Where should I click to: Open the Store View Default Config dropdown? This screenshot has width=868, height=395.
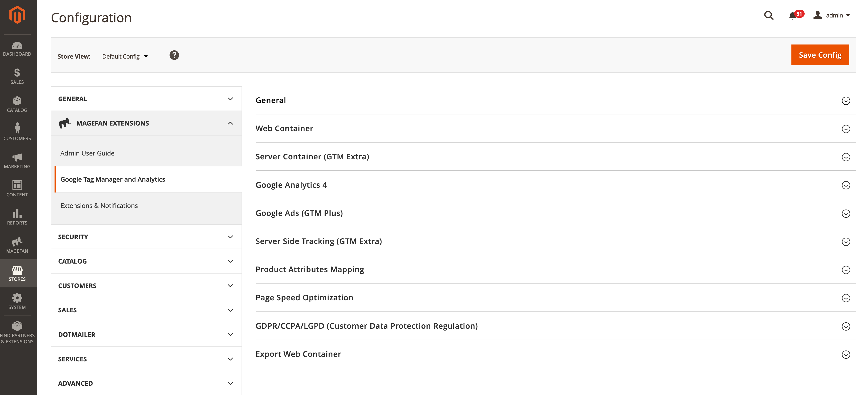tap(125, 56)
